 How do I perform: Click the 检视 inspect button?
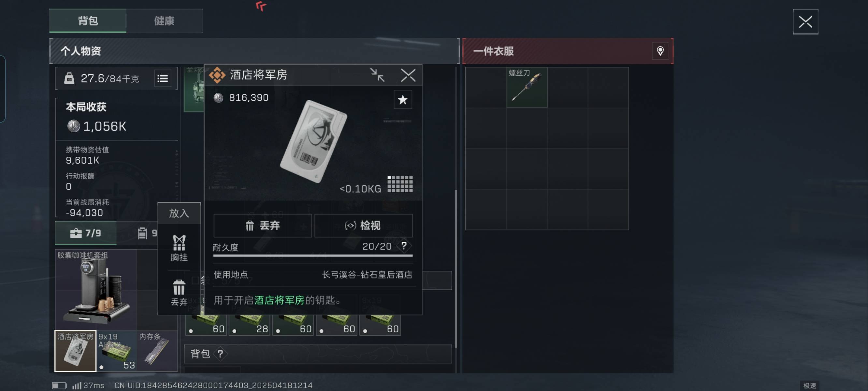pyautogui.click(x=363, y=225)
